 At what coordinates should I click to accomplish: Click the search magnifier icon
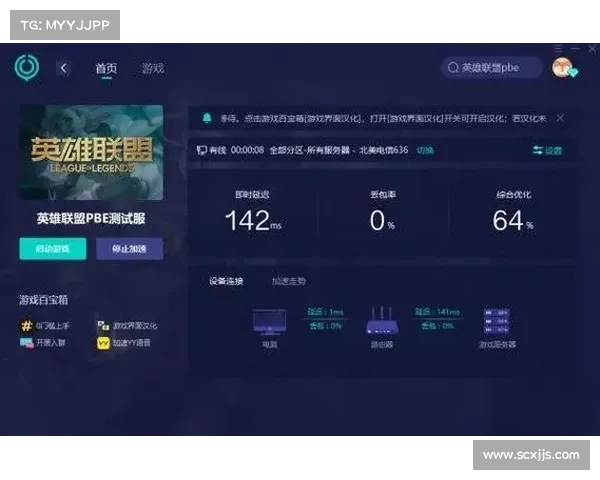pos(453,68)
